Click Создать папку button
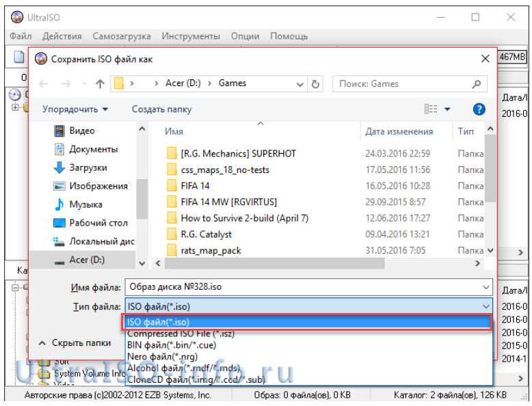532x406 pixels. click(x=161, y=109)
